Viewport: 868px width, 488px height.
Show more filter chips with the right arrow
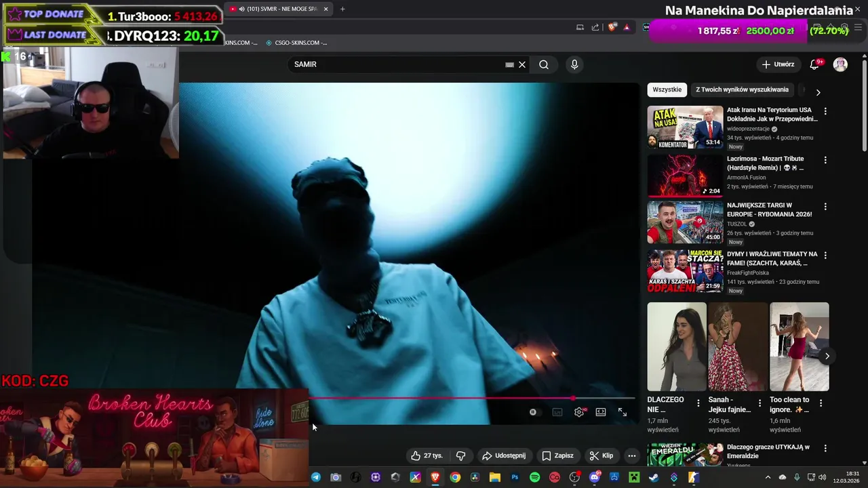[x=818, y=92]
